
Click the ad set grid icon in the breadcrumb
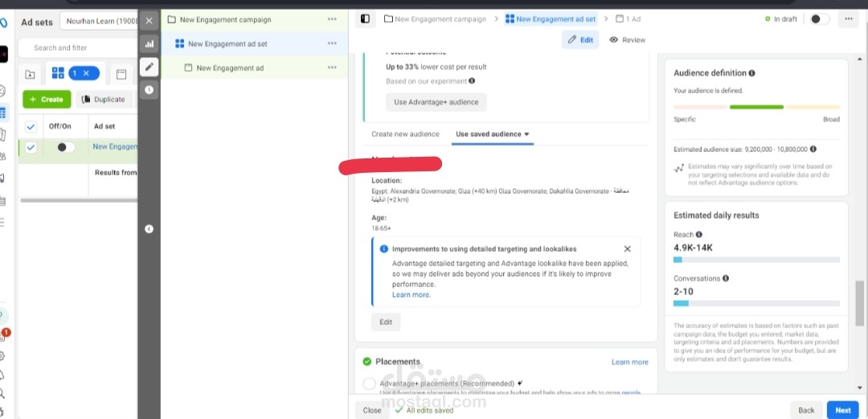click(510, 18)
